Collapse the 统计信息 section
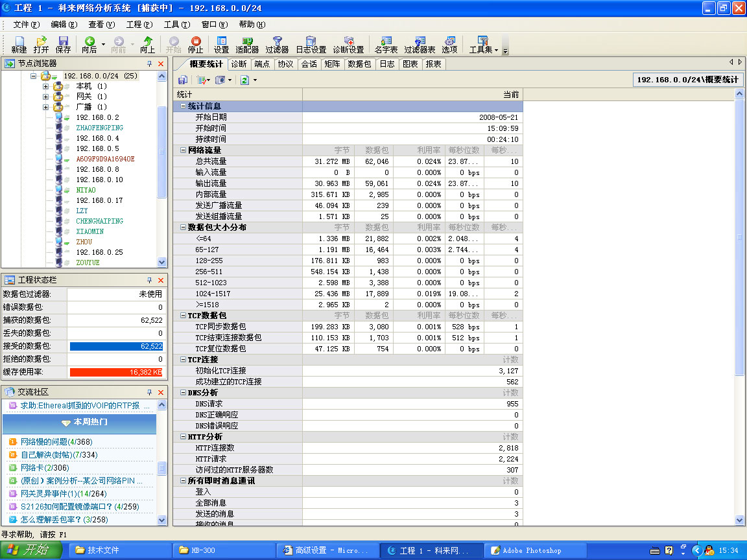Image resolution: width=747 pixels, height=560 pixels. (x=184, y=106)
